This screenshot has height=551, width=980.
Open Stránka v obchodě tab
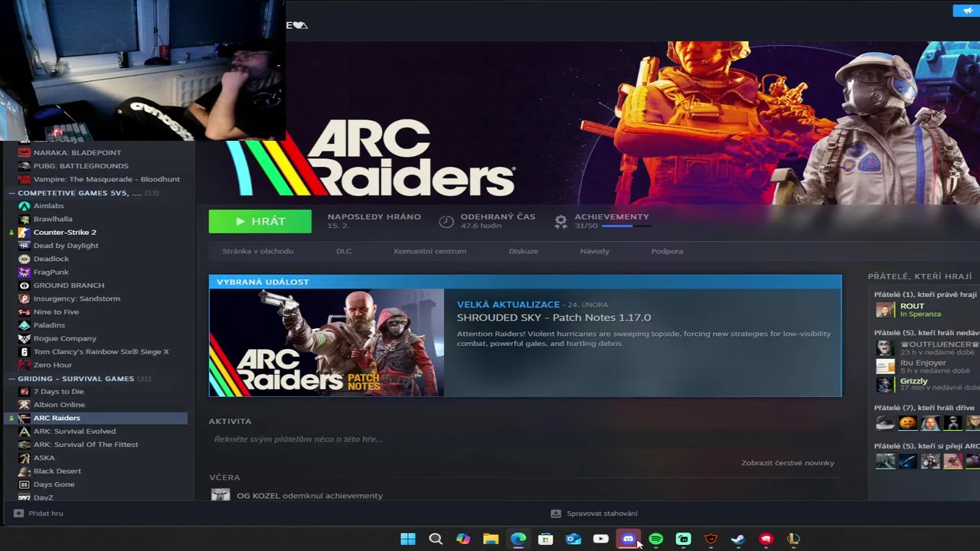(x=258, y=251)
